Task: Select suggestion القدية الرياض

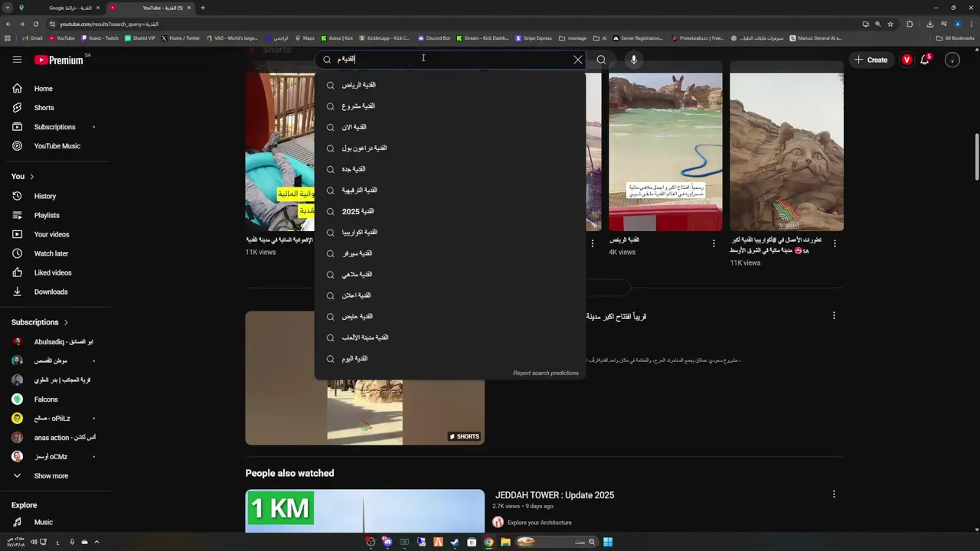Action: coord(450,85)
